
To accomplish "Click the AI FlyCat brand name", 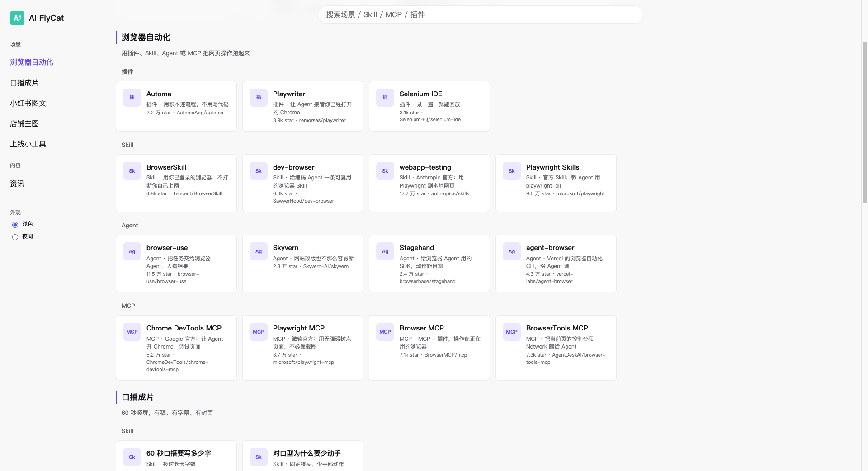I will click(46, 18).
